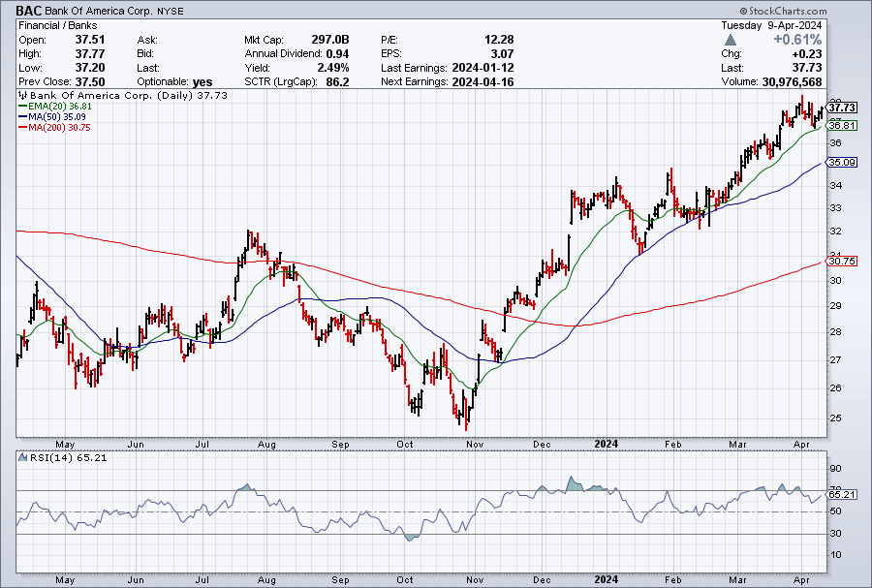The image size is (872, 588).
Task: Click the 10 level on the RSI axis
Action: coord(835,555)
